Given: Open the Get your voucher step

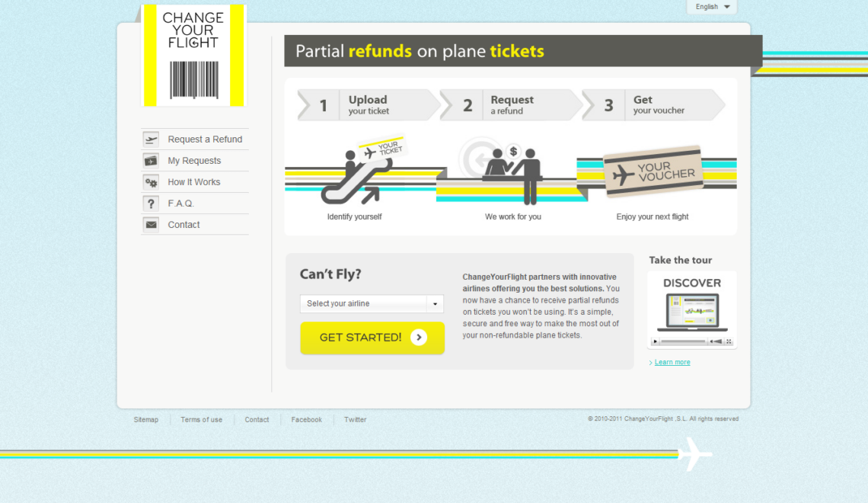Looking at the screenshot, I should pyautogui.click(x=653, y=105).
